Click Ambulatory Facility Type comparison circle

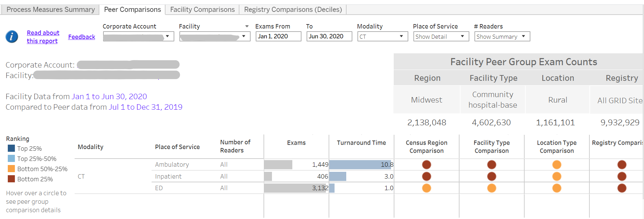[491, 165]
